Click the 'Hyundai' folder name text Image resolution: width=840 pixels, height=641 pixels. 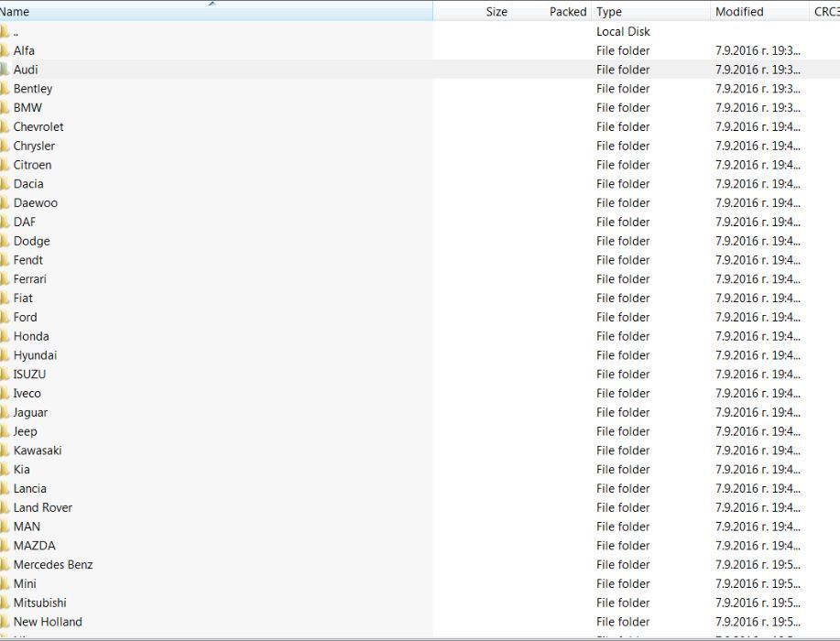[35, 355]
